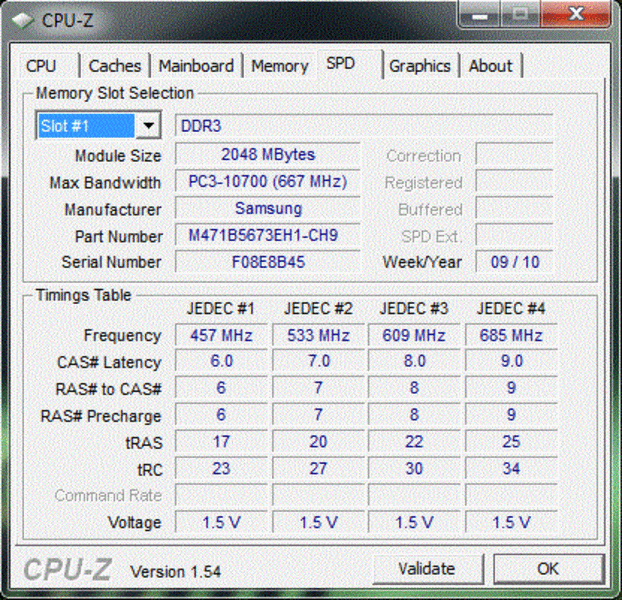Click the JEDEC #3 column header
The height and width of the screenshot is (600, 622).
click(x=414, y=309)
